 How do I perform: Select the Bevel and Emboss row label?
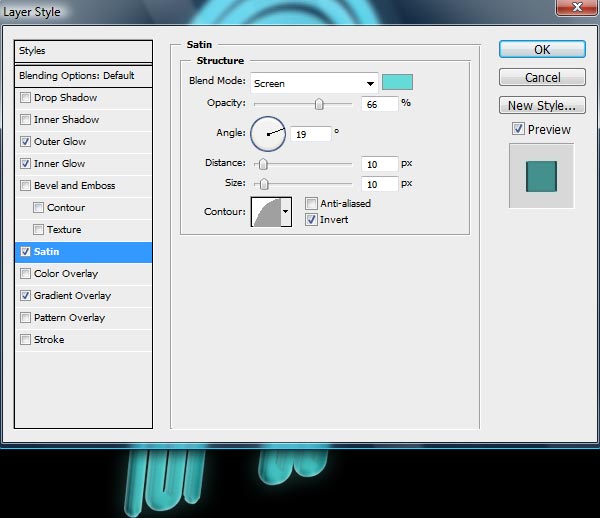tap(75, 186)
